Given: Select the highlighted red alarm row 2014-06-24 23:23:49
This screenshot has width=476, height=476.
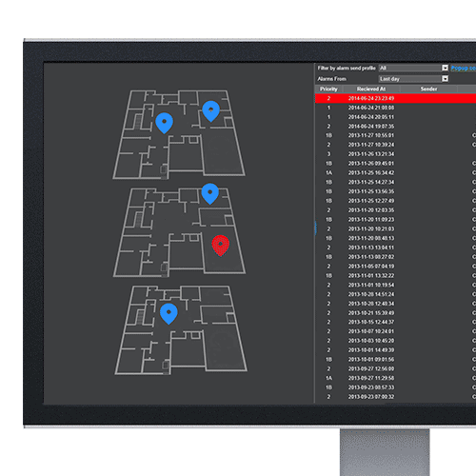Looking at the screenshot, I should coord(395,98).
